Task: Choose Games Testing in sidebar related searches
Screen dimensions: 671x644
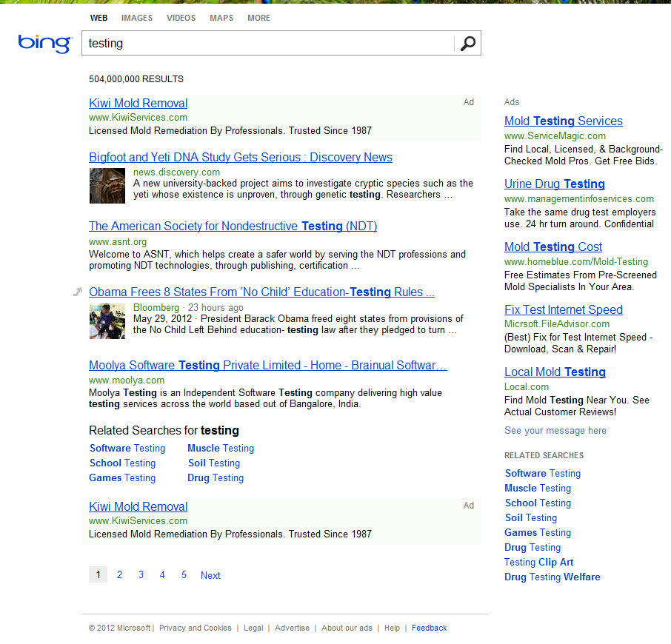Action: tap(538, 533)
